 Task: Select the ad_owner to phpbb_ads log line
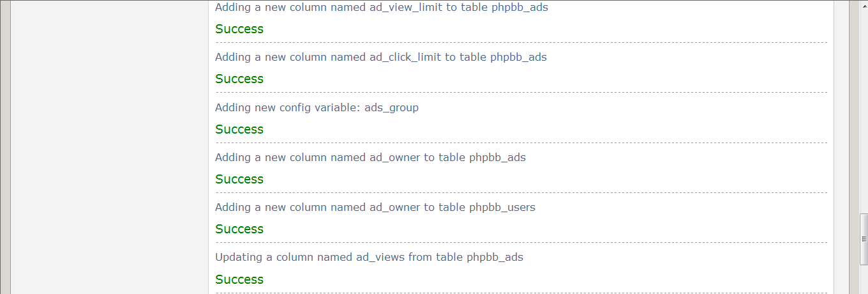pyautogui.click(x=370, y=157)
